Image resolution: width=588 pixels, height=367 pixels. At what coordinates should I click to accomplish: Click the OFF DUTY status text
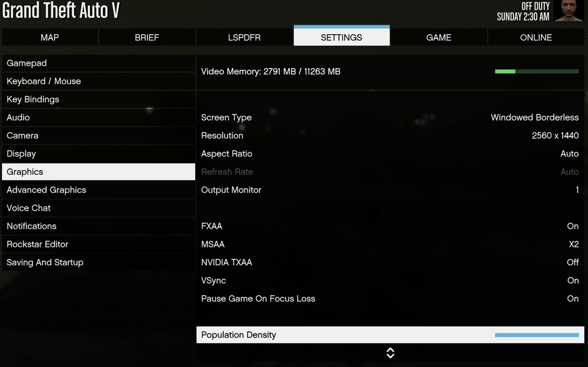coord(536,6)
